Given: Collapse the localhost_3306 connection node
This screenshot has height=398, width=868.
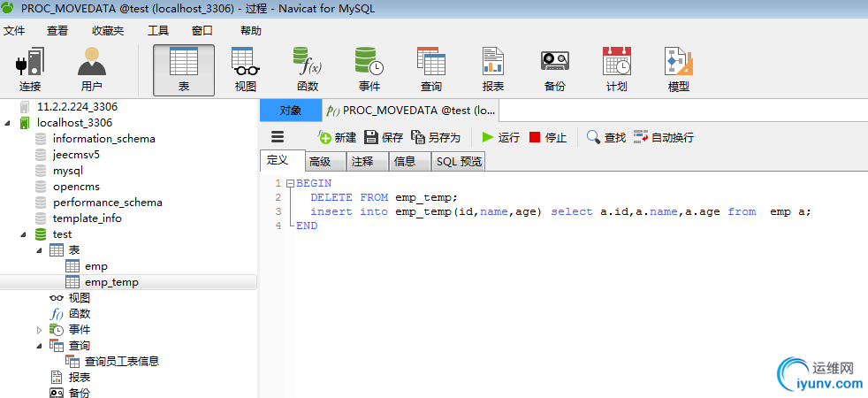Looking at the screenshot, I should pos(7,123).
